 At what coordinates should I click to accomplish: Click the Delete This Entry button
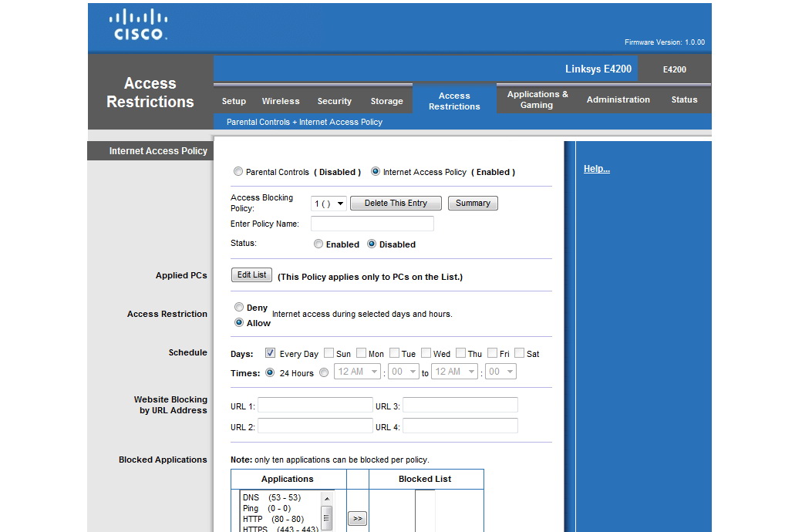(396, 203)
